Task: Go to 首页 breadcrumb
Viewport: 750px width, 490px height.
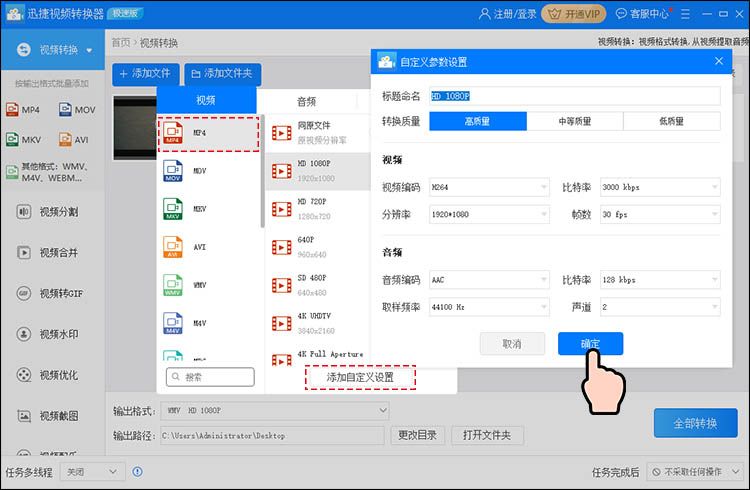Action: [x=121, y=43]
